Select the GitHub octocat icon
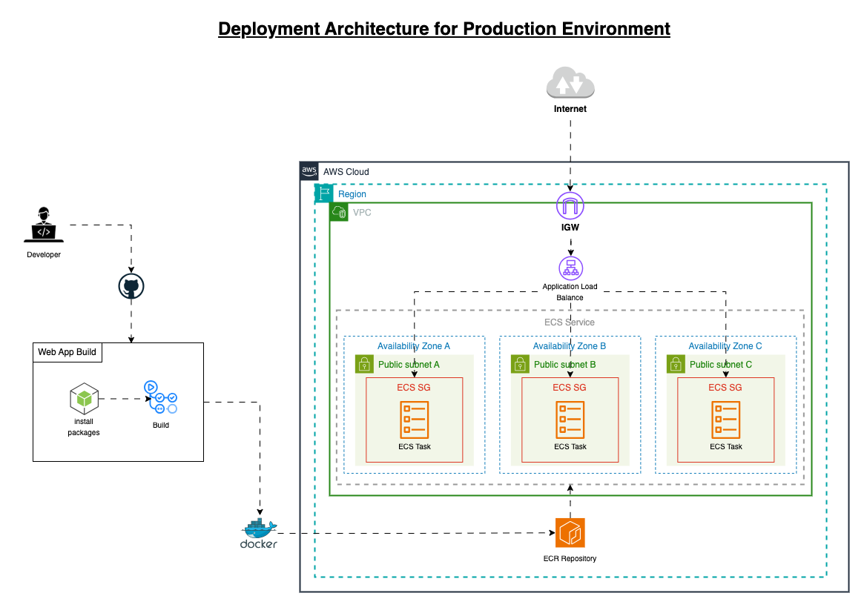Viewport: 867px width, 616px height. (x=131, y=287)
